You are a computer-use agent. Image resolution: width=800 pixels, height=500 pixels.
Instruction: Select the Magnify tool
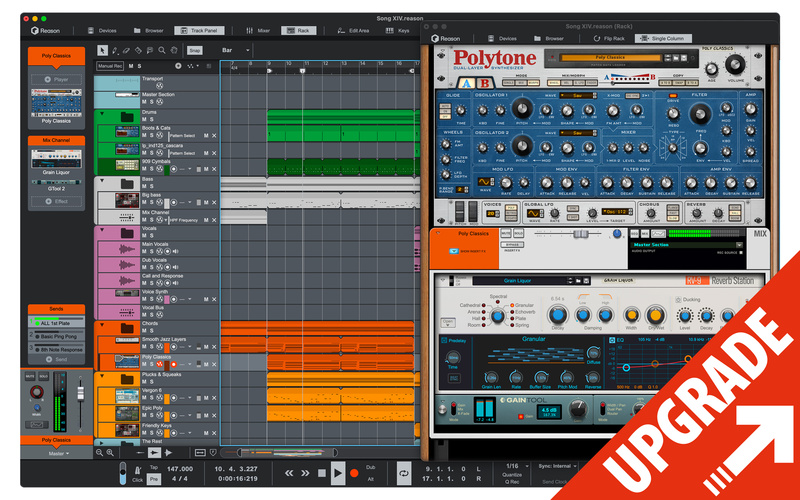pos(162,50)
